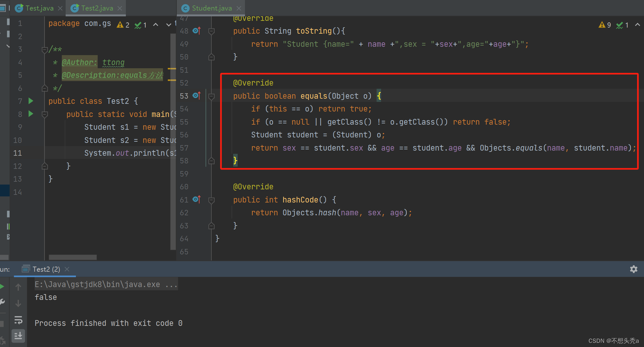
Task: Click override gutter icon beside hashCode method
Action: pyautogui.click(x=197, y=199)
